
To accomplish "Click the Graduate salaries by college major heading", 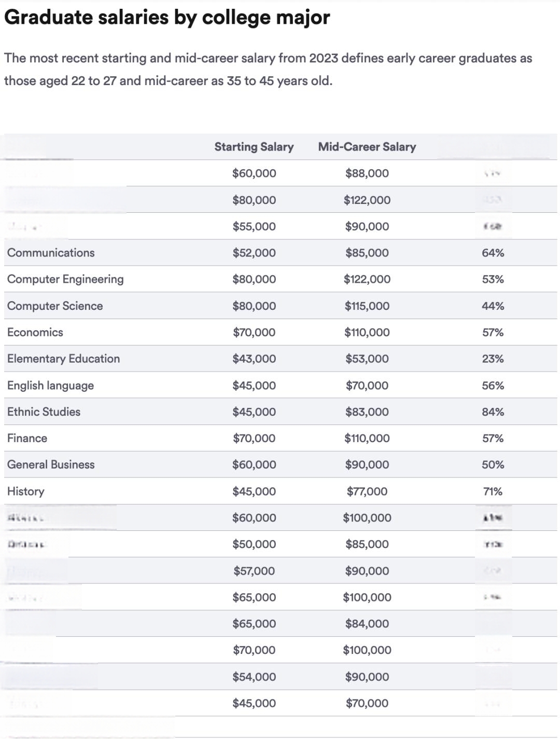I will [167, 18].
